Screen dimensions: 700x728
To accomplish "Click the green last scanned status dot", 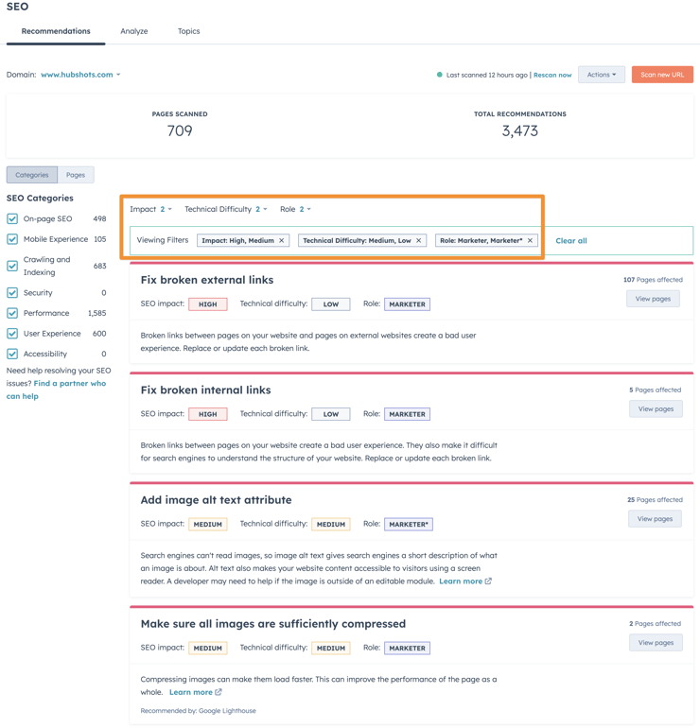I will tap(440, 75).
